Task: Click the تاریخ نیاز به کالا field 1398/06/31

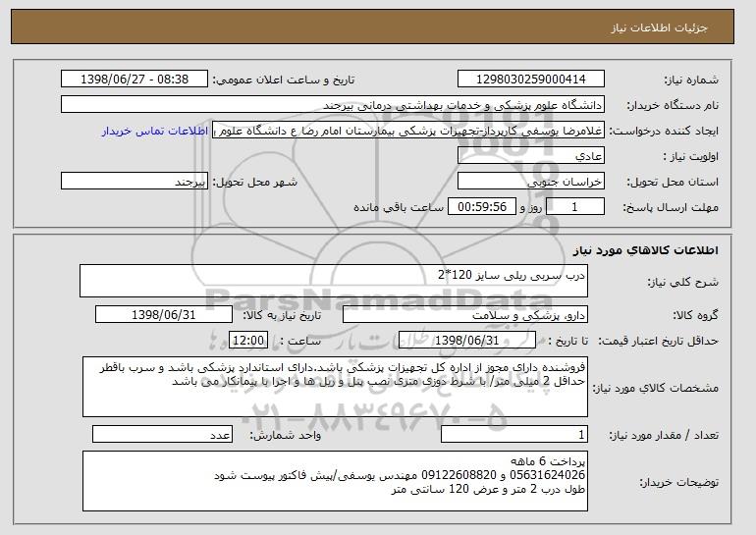Action: [x=164, y=315]
